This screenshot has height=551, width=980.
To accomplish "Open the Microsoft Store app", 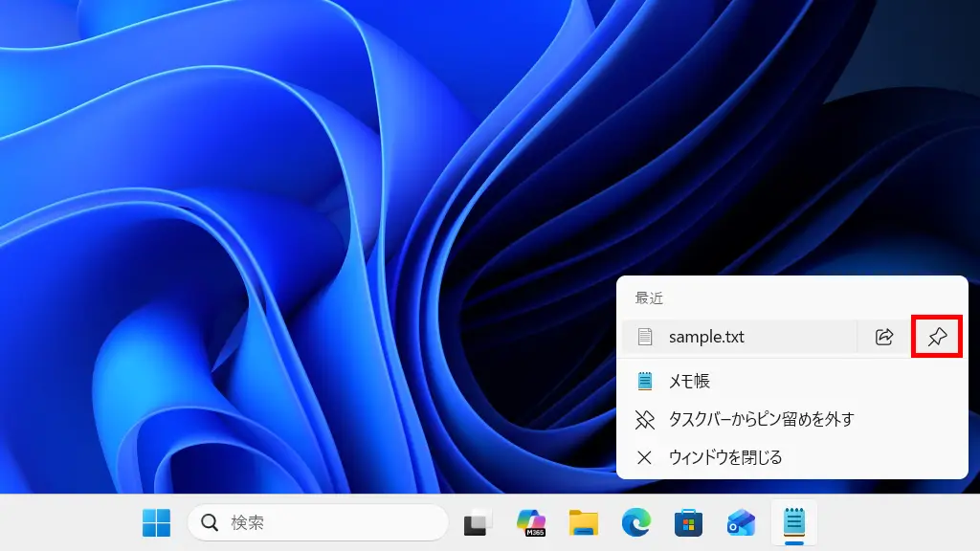I will (x=688, y=522).
